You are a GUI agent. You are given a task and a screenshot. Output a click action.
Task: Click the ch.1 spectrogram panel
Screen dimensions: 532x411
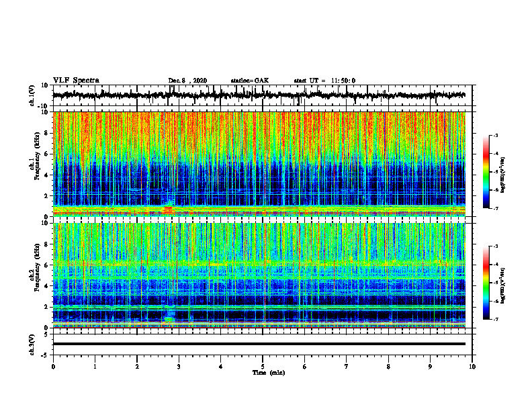coord(259,164)
